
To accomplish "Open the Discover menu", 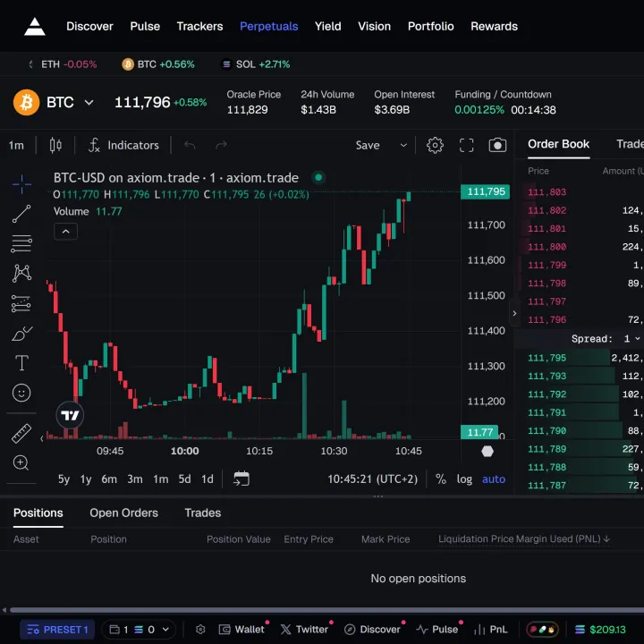I will click(89, 26).
